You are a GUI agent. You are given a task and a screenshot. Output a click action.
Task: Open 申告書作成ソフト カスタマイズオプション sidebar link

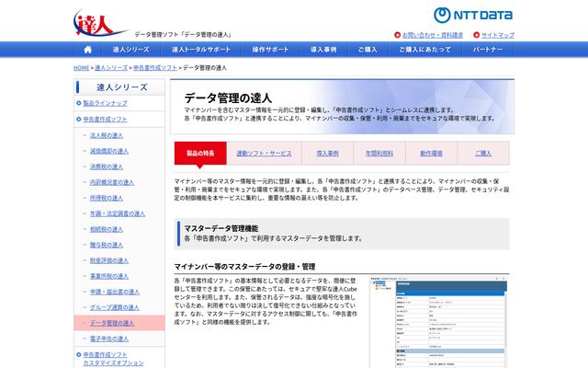(x=113, y=359)
